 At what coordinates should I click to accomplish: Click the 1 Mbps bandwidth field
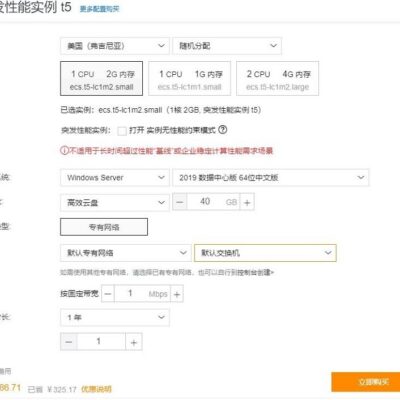142,294
